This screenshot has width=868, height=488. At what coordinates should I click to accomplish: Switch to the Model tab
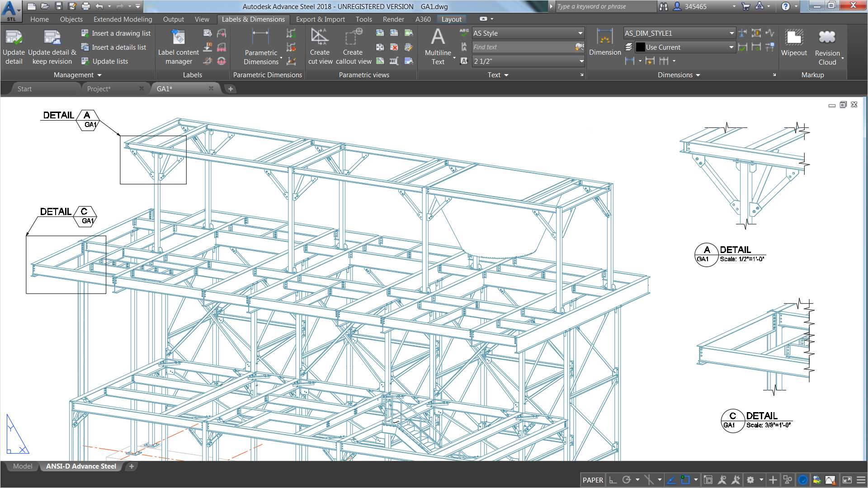coord(22,466)
